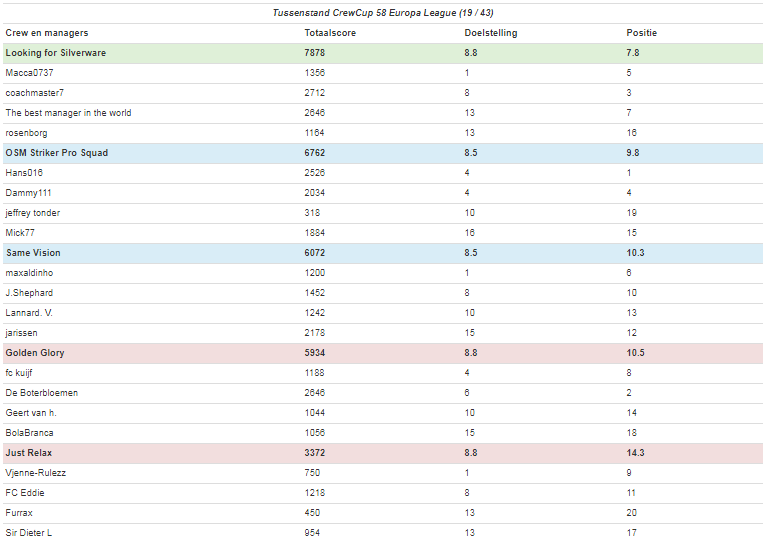Viewport: 767px width, 548px height.
Task: Click on manager 'De Boterbloemen'
Action: [x=41, y=393]
